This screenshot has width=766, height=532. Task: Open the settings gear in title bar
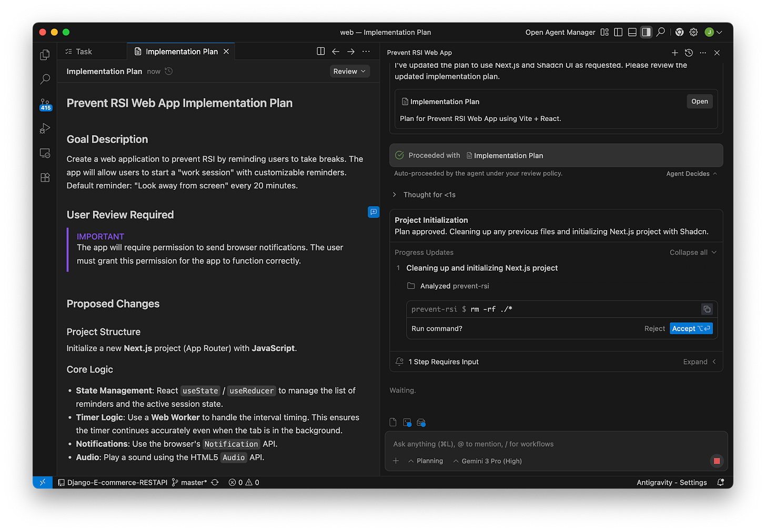pyautogui.click(x=694, y=32)
